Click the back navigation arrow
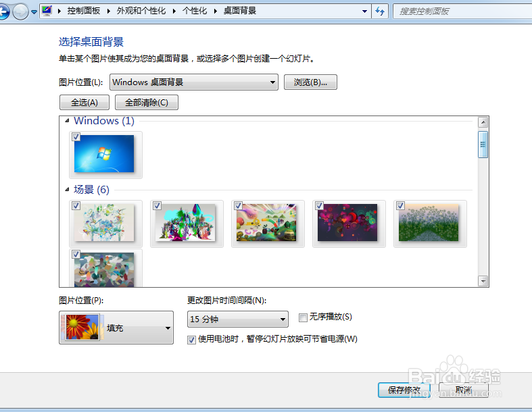The width and height of the screenshot is (532, 412). point(3,12)
